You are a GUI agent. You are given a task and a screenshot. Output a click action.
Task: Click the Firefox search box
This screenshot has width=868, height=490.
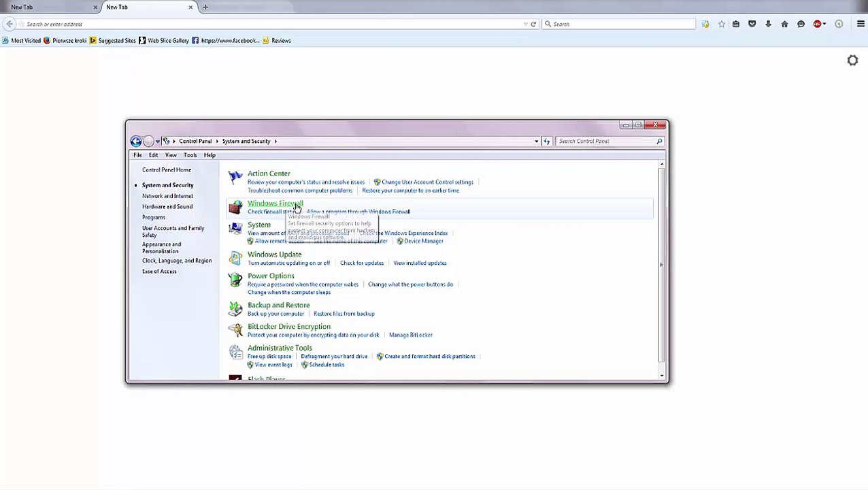pyautogui.click(x=619, y=24)
